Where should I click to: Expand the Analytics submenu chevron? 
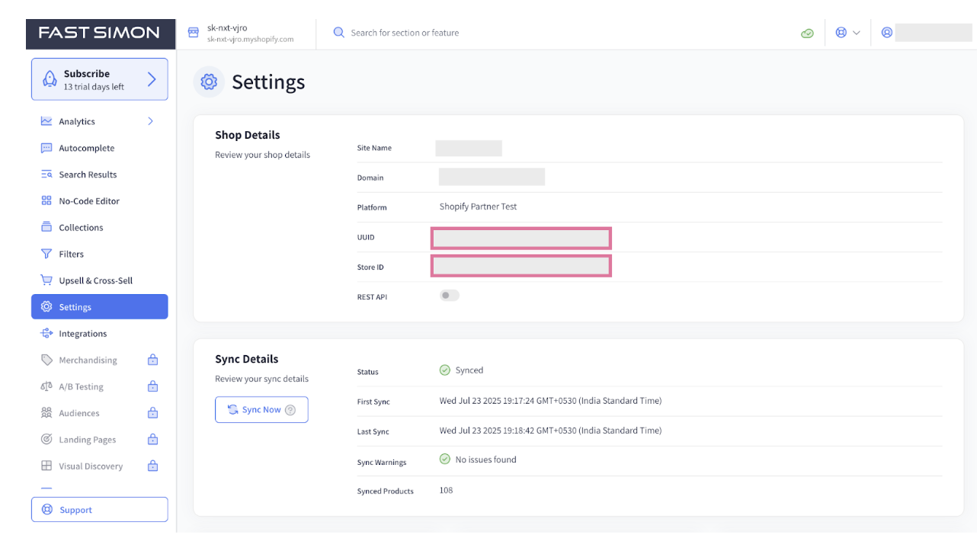pyautogui.click(x=150, y=121)
